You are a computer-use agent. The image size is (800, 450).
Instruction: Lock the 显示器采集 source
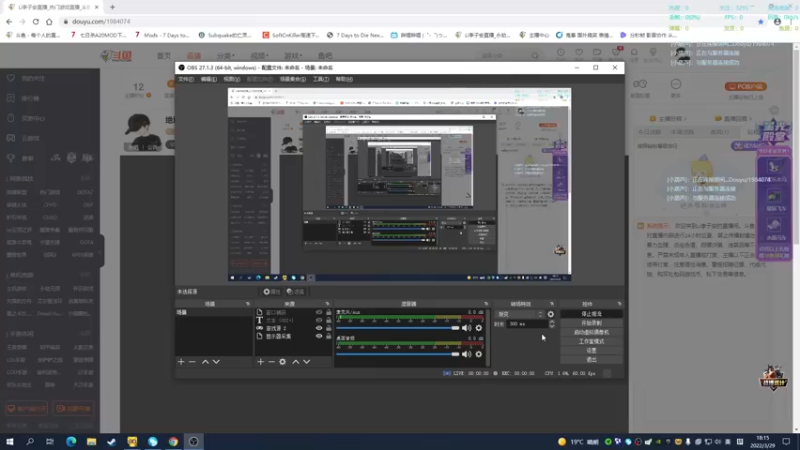coord(329,336)
